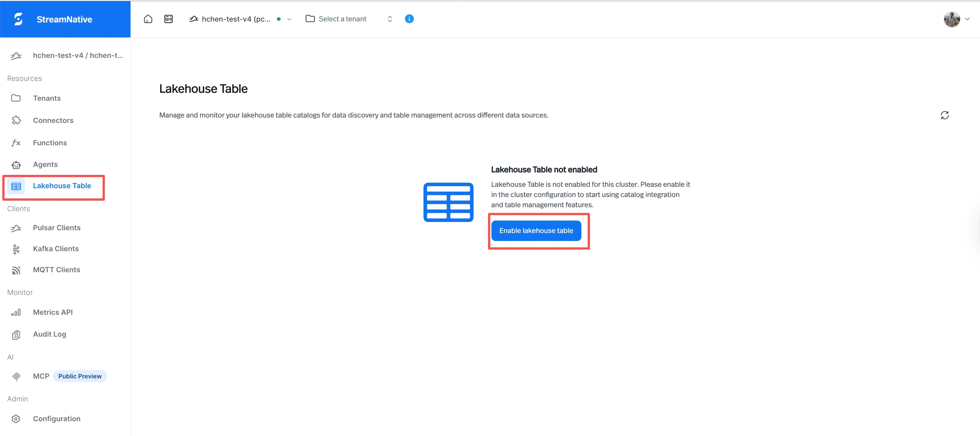
Task: Click the Tenants folder icon in sidebar
Action: point(16,98)
